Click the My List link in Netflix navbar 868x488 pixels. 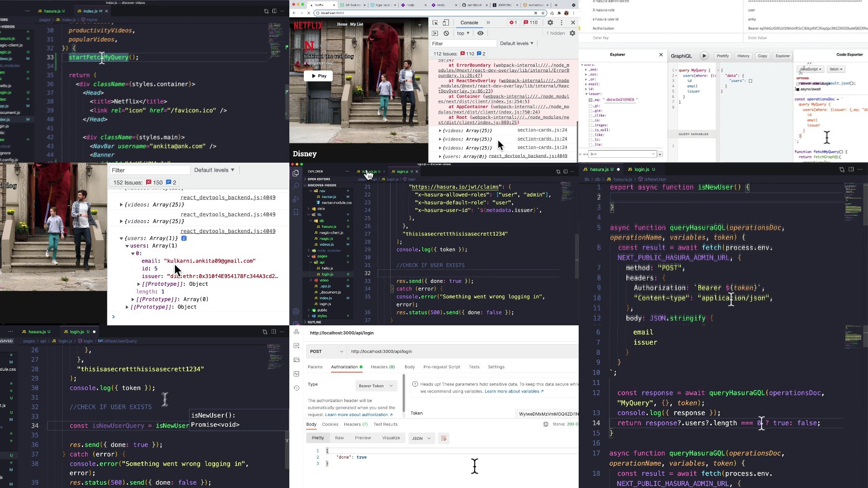coord(357,24)
